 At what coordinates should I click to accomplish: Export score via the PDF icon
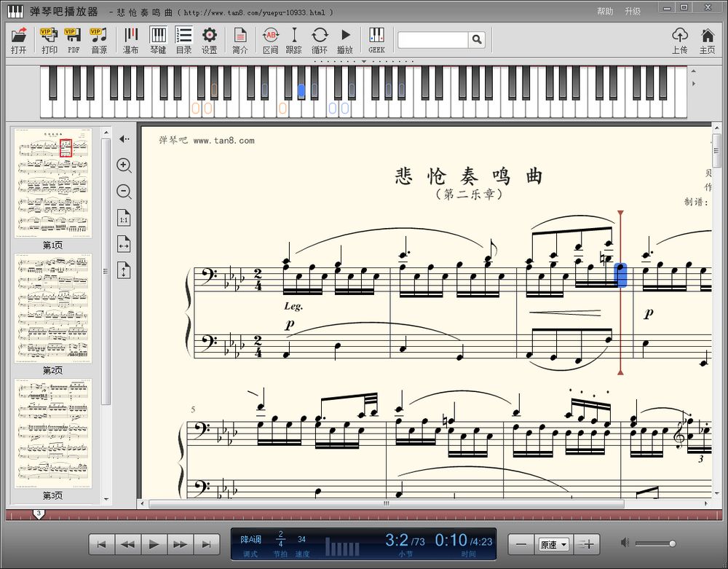coord(74,40)
